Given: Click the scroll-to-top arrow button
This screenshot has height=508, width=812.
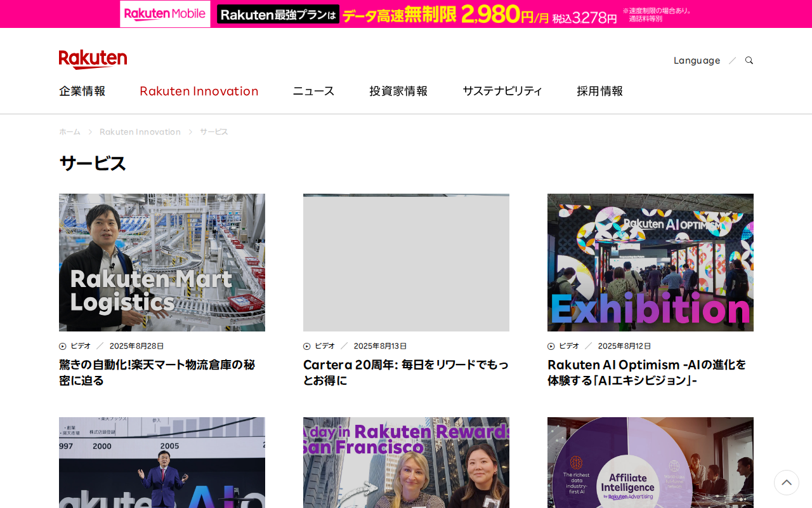Looking at the screenshot, I should pos(786,481).
